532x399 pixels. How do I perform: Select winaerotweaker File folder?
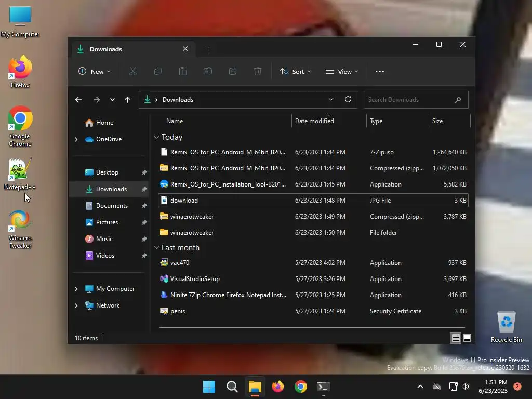pyautogui.click(x=313, y=233)
